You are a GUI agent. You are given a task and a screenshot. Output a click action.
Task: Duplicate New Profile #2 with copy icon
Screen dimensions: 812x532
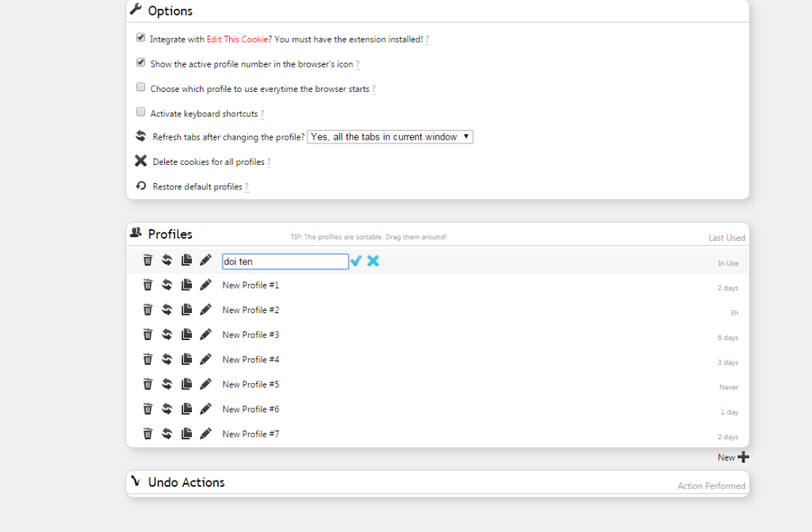point(186,310)
